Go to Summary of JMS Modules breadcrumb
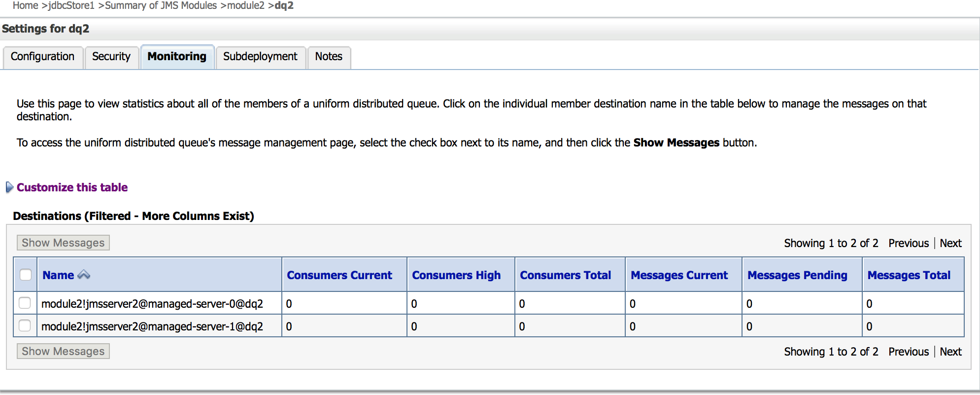 point(161,5)
